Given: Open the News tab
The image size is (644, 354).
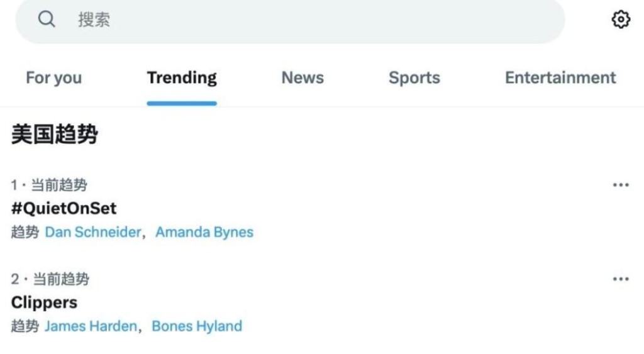Looking at the screenshot, I should point(303,77).
